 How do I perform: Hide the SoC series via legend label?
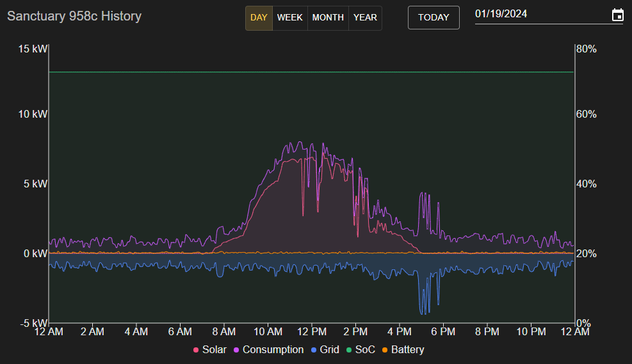[365, 350]
